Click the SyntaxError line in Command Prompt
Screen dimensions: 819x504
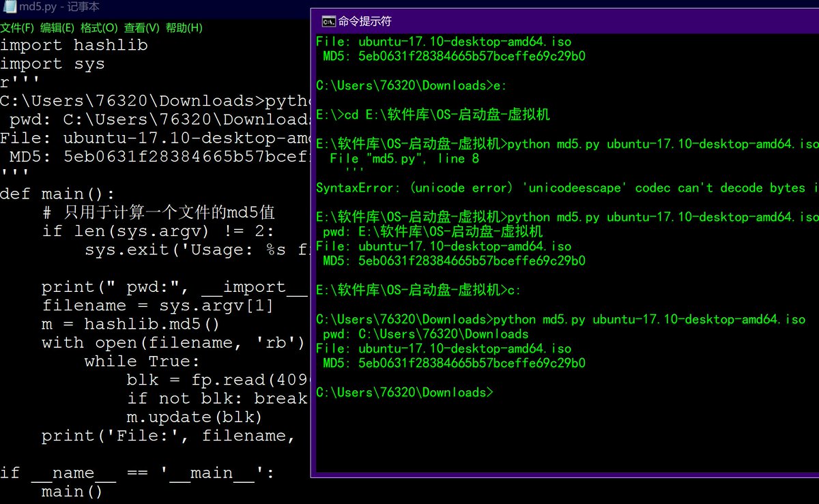[566, 188]
